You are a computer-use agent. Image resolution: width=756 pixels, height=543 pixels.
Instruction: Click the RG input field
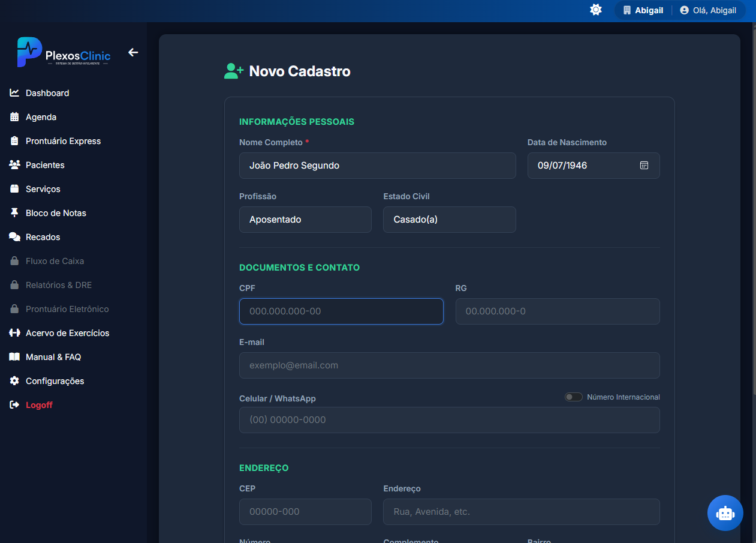pyautogui.click(x=558, y=311)
